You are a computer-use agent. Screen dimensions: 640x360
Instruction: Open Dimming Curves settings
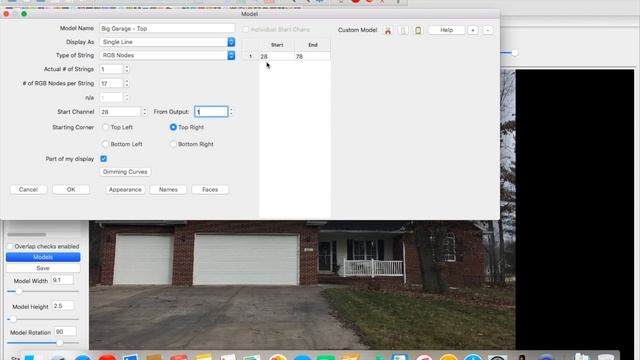125,172
